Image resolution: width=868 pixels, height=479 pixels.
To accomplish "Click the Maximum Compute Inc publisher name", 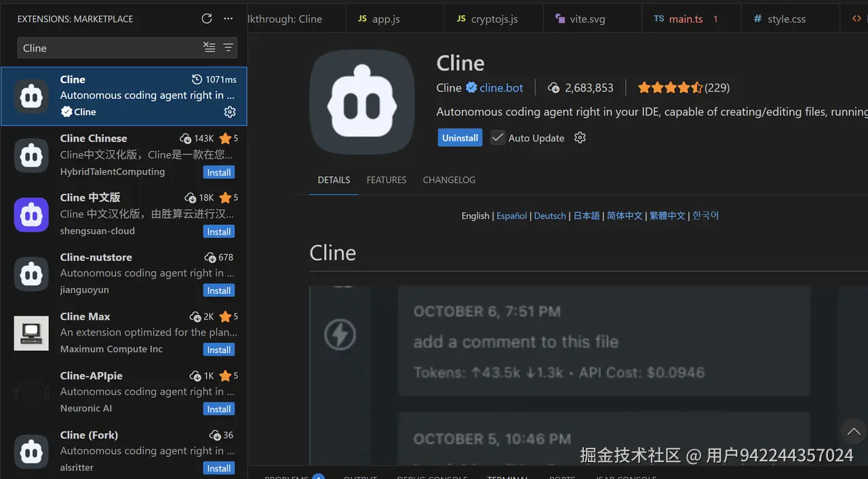I will point(111,349).
